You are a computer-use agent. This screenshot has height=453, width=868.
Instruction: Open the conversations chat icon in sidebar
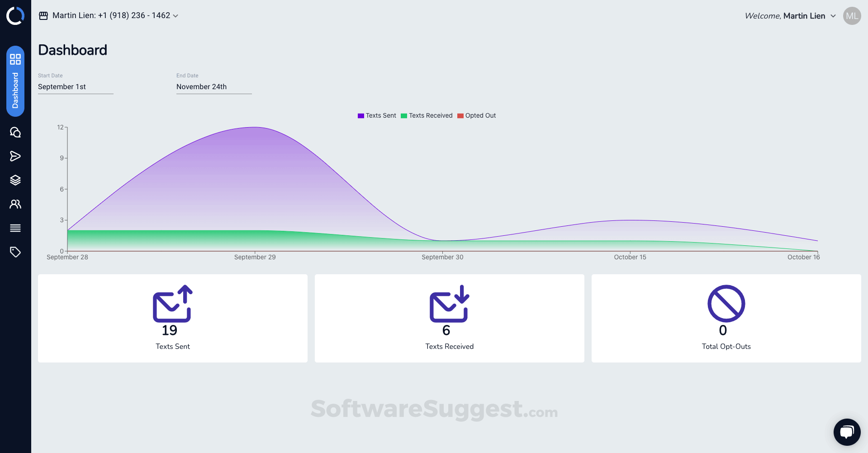(15, 132)
